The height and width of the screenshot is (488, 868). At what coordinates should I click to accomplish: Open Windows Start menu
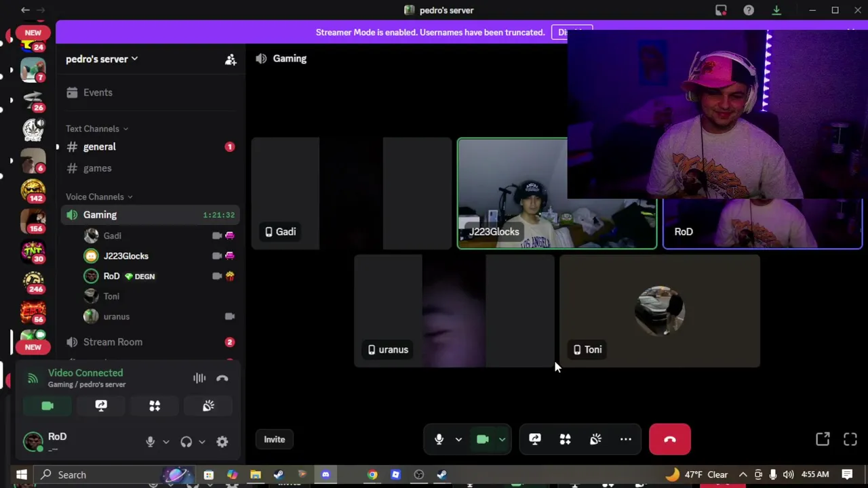coord(21,474)
